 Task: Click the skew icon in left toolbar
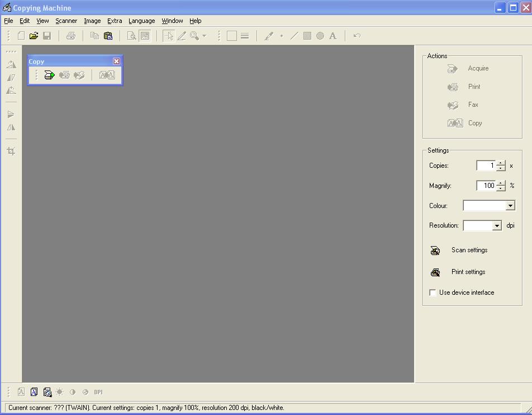tap(11, 78)
